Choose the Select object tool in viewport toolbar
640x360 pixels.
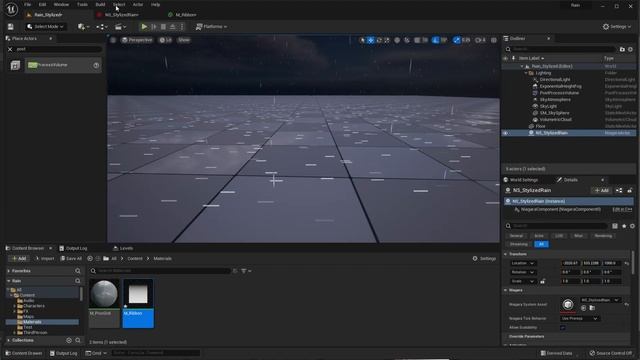click(x=362, y=40)
